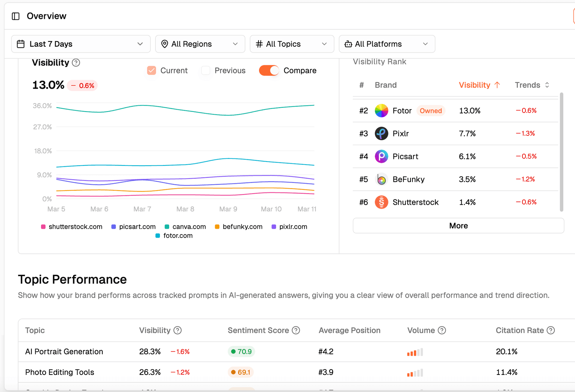The image size is (575, 392).
Task: Click the Topic column header
Action: tap(35, 330)
